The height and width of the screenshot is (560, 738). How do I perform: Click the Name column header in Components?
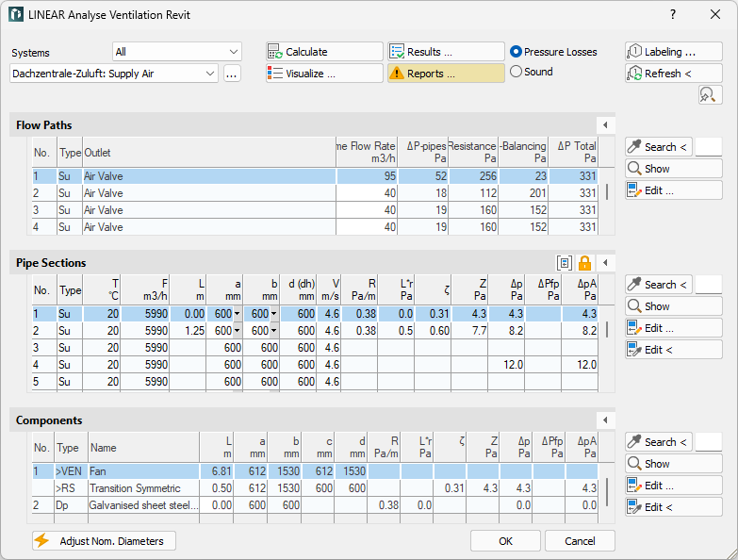[143, 448]
